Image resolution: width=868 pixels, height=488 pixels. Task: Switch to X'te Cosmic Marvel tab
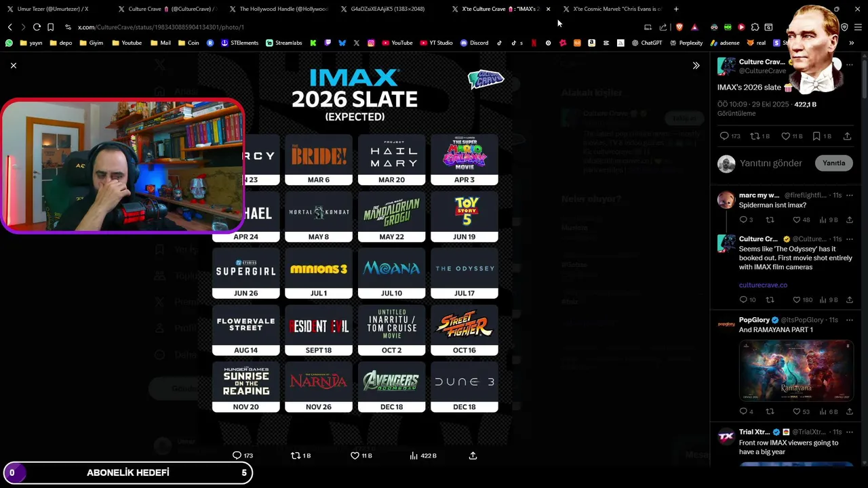click(612, 9)
